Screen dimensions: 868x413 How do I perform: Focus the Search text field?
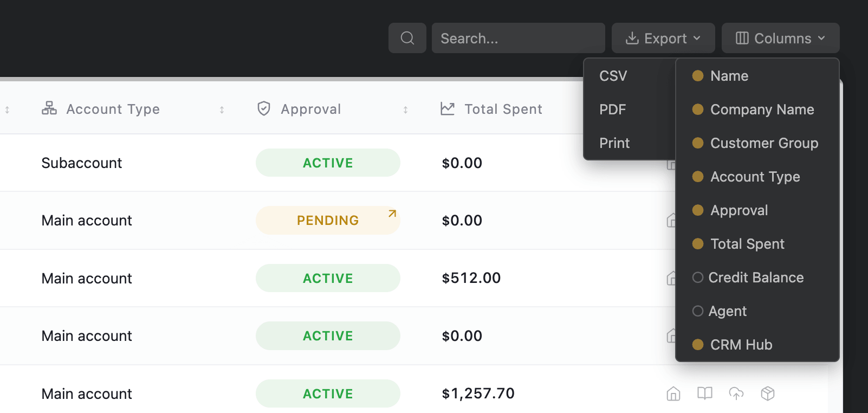(519, 38)
